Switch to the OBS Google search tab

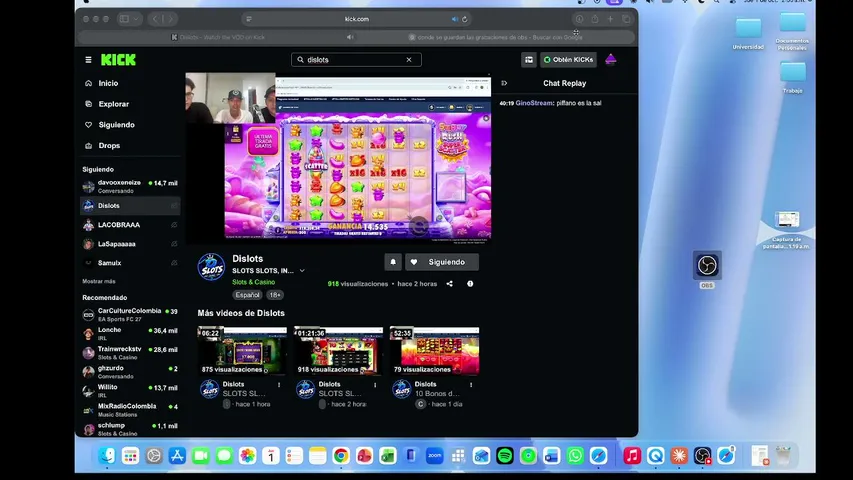coord(496,37)
